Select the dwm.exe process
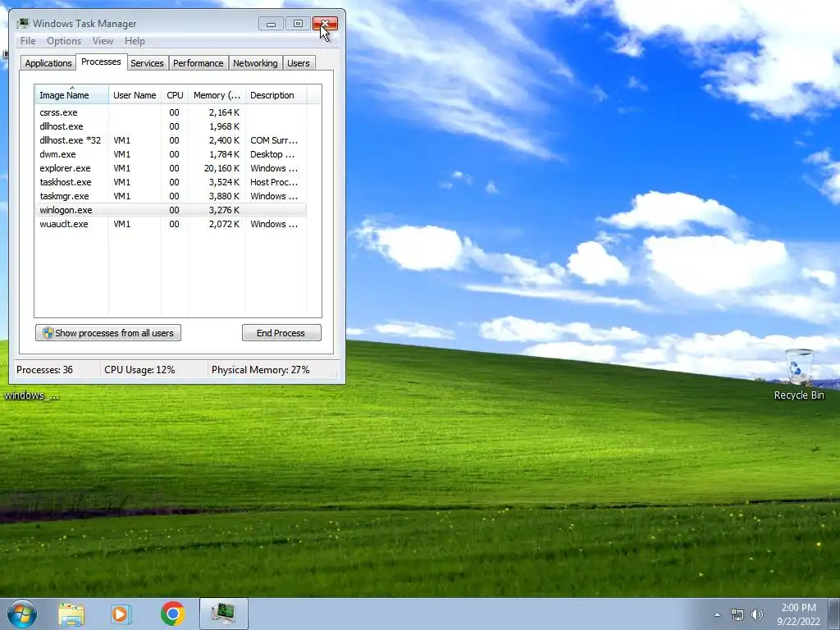 (171, 154)
